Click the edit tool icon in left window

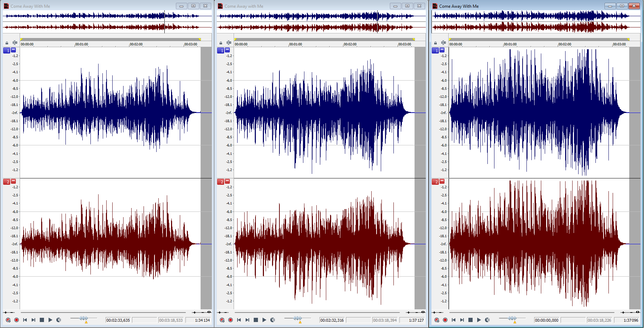15,43
